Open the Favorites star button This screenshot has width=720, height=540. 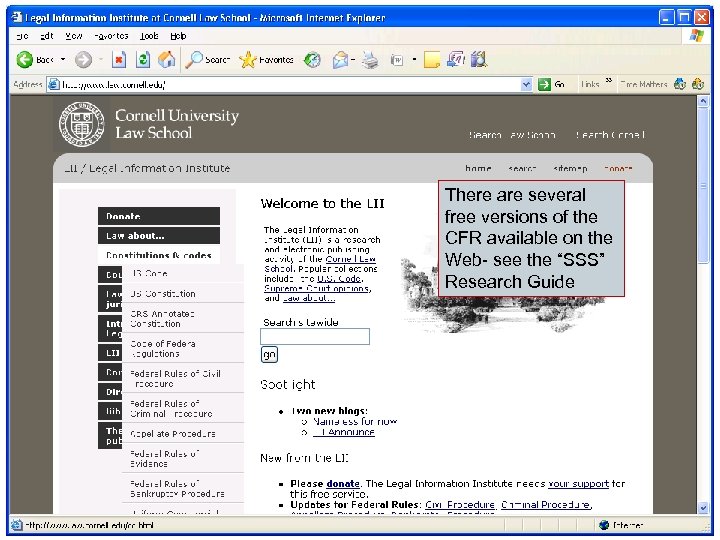[266, 60]
